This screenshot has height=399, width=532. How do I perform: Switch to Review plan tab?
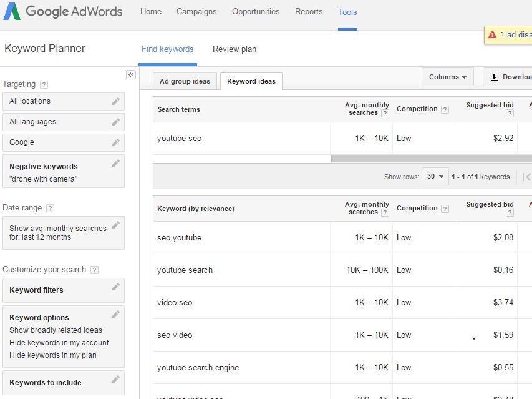point(235,49)
